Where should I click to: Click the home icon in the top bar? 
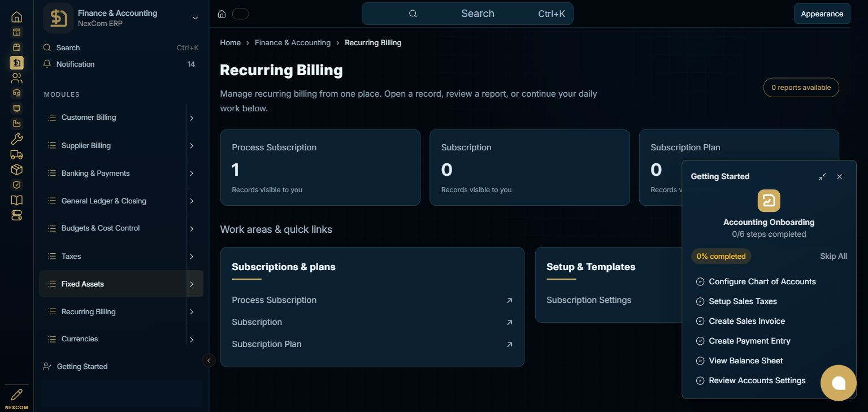(x=222, y=14)
